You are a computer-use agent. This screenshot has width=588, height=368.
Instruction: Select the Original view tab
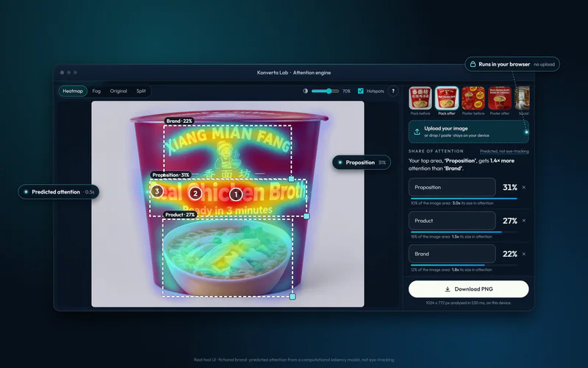coord(118,91)
